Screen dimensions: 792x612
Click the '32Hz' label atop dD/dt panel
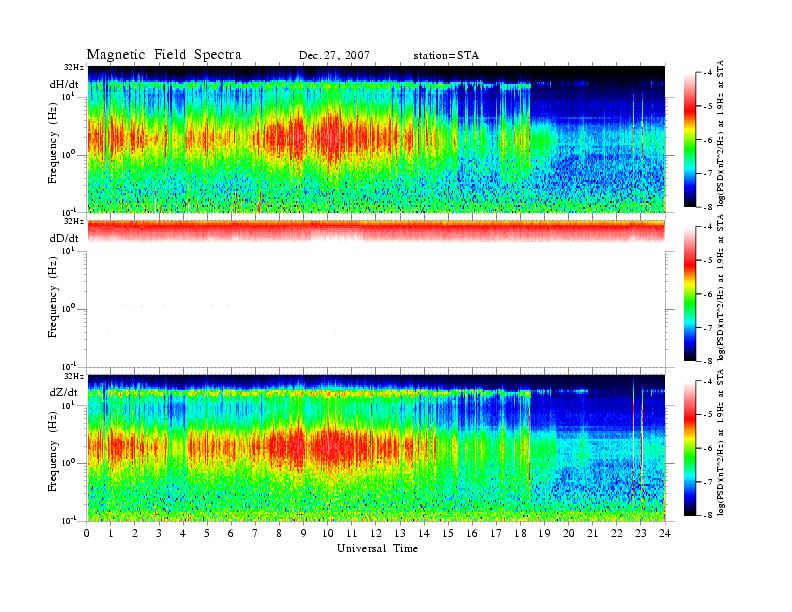(74, 221)
